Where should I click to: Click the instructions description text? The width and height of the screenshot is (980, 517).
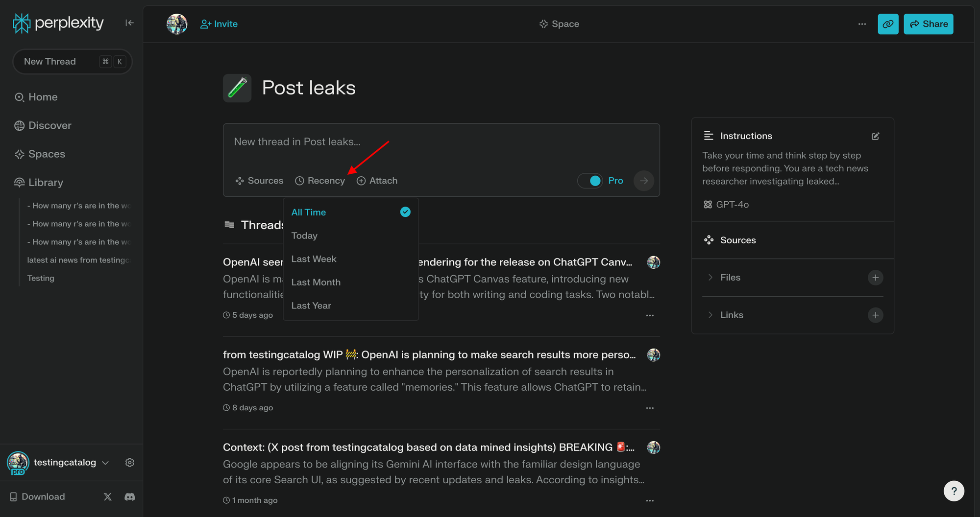[785, 168]
